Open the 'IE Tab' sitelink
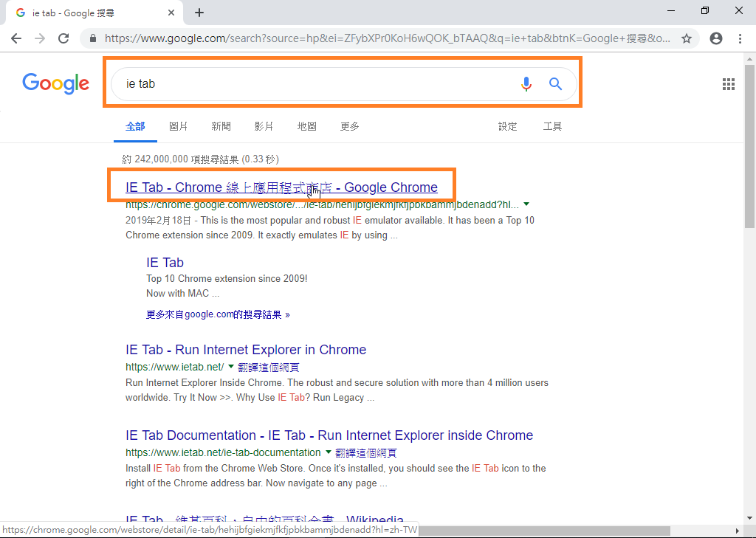Screen dimensions: 756x538 [x=165, y=262]
